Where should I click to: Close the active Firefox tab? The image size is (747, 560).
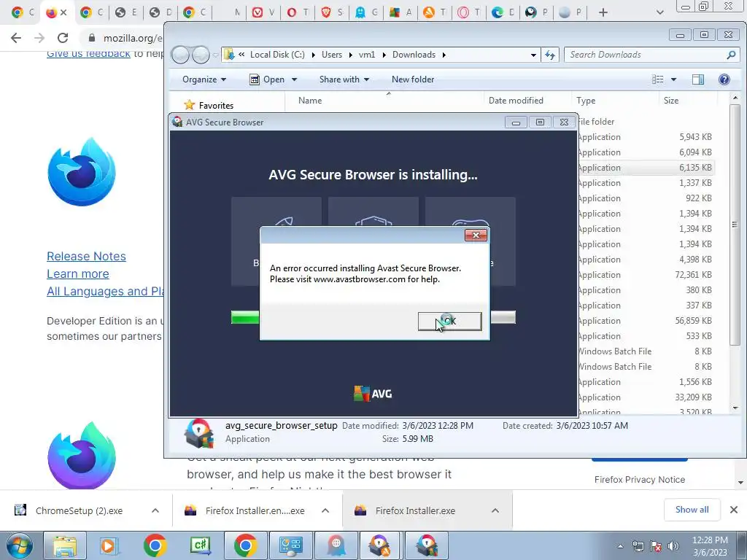pos(63,12)
